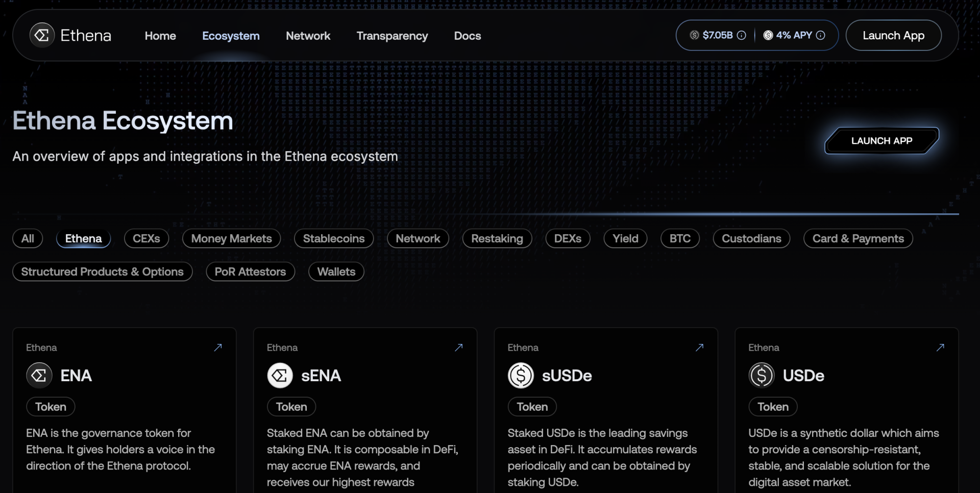
Task: Click the Ethena wordmark in navbar
Action: tap(86, 35)
